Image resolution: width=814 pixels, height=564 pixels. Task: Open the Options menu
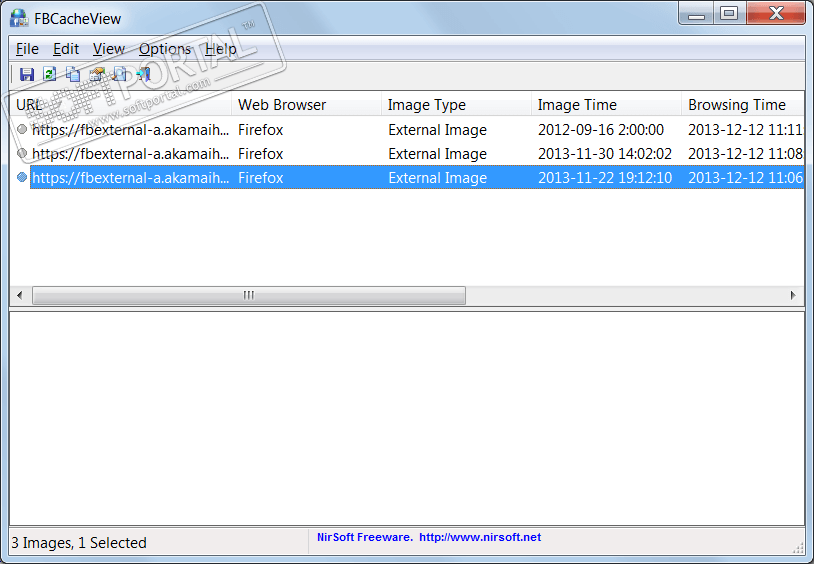coord(165,49)
